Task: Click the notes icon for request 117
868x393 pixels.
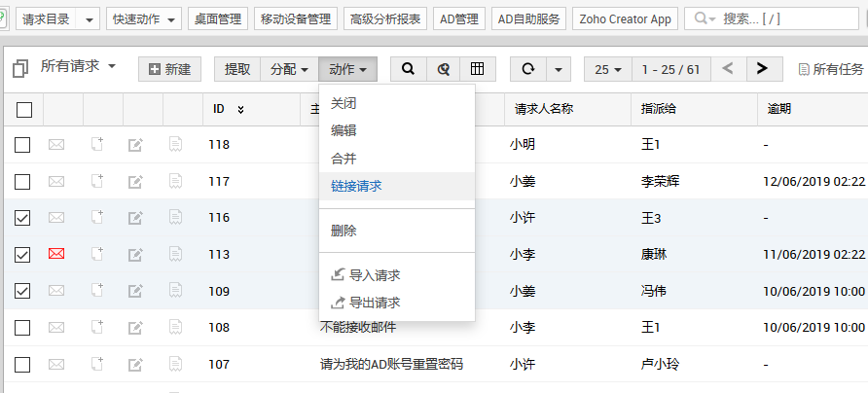Action: [x=176, y=181]
